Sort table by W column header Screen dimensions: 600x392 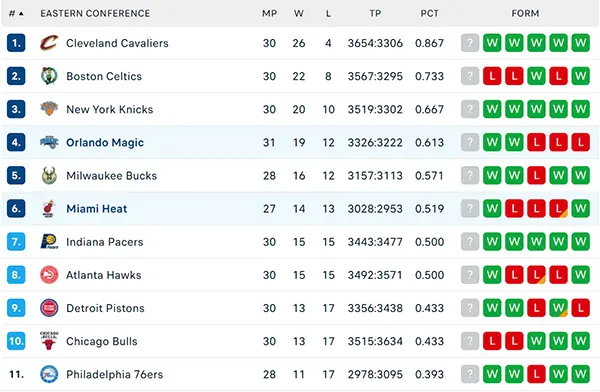click(298, 13)
